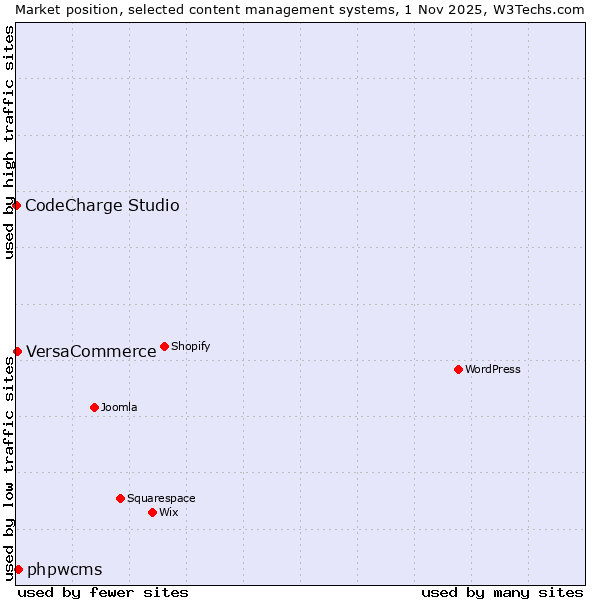
Task: Click the Shopify text label
Action: point(190,346)
